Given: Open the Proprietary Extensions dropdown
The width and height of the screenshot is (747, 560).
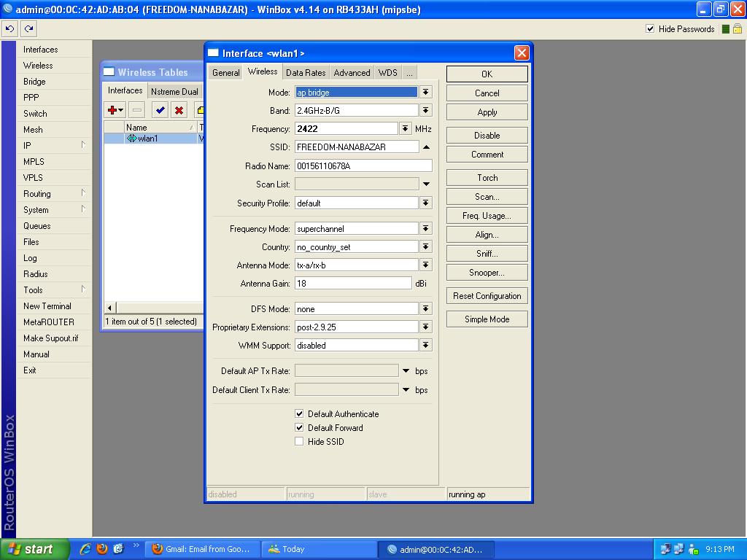Looking at the screenshot, I should 426,327.
